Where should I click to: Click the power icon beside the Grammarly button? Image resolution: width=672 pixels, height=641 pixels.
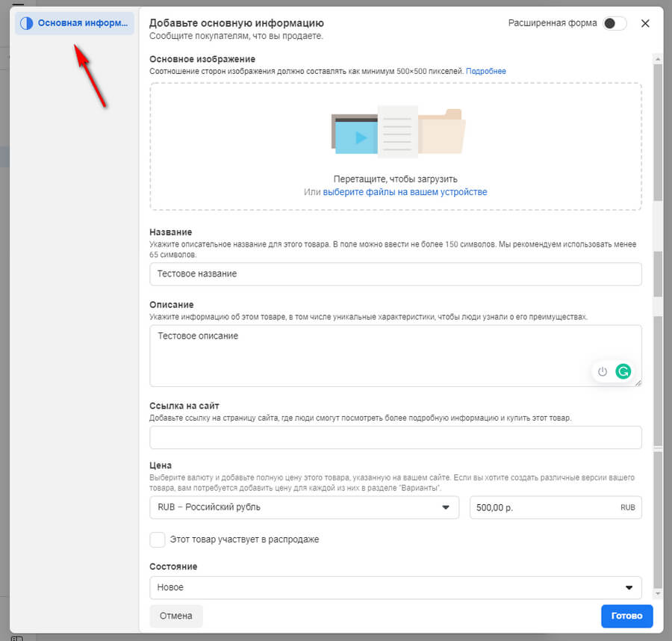coord(603,371)
